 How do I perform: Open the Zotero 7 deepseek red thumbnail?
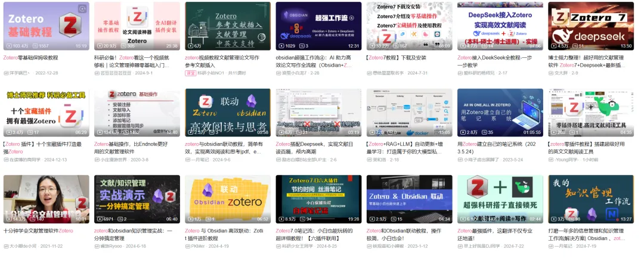[x=591, y=26]
